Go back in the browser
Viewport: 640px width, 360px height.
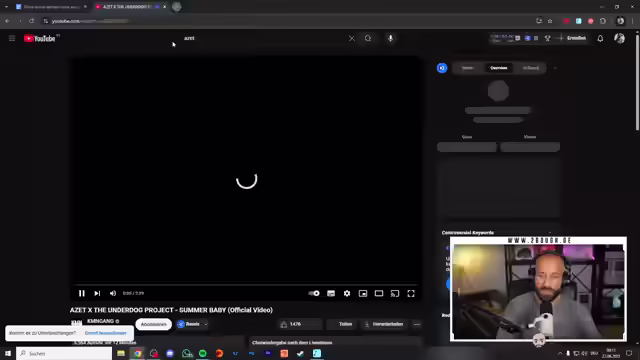7,21
